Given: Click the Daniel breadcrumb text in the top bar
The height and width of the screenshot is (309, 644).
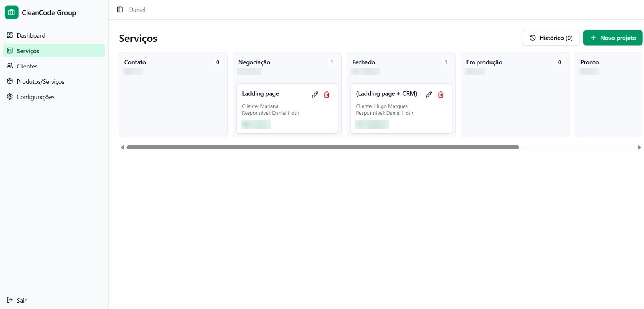Looking at the screenshot, I should (137, 10).
